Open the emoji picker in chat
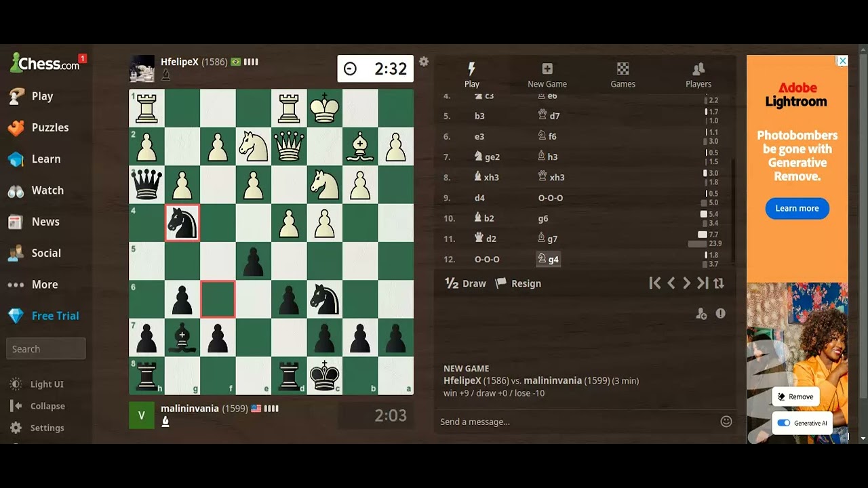The height and width of the screenshot is (488, 868). (x=726, y=422)
